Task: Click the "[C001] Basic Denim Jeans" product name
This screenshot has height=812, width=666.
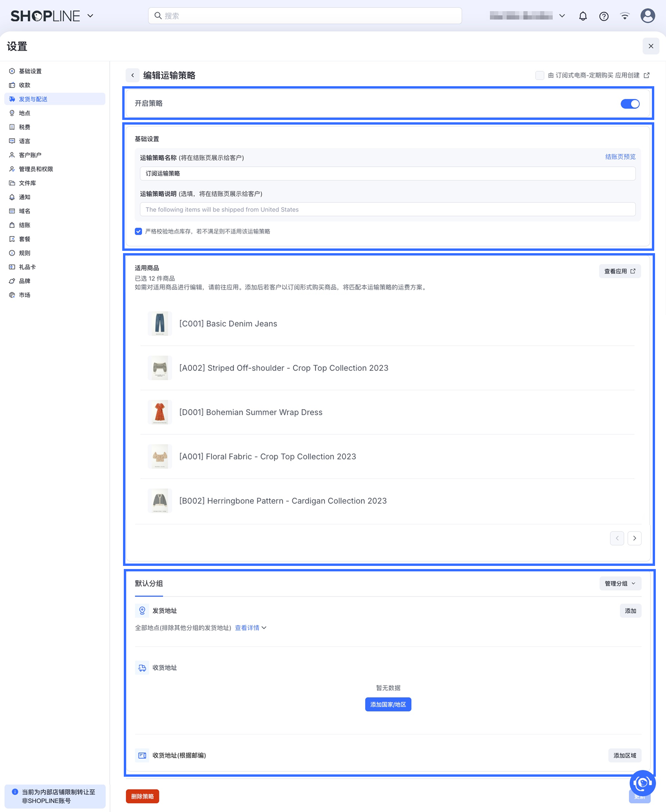Action: click(x=228, y=324)
